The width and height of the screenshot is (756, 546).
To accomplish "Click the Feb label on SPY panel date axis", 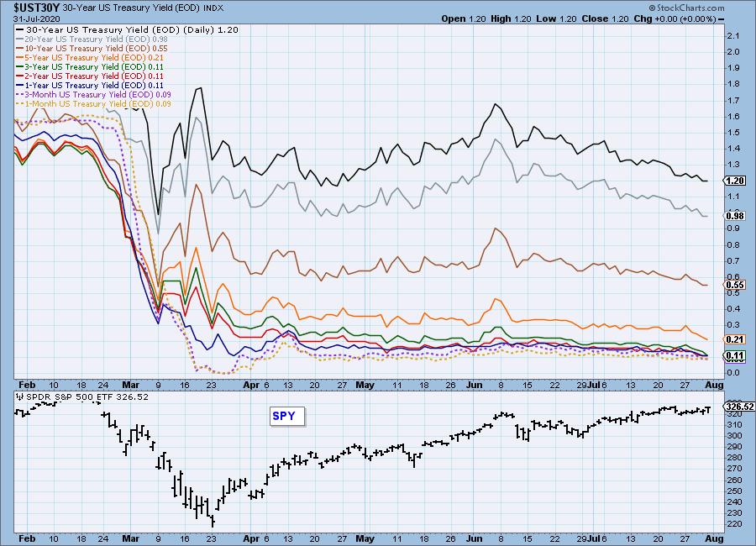I will (27, 538).
